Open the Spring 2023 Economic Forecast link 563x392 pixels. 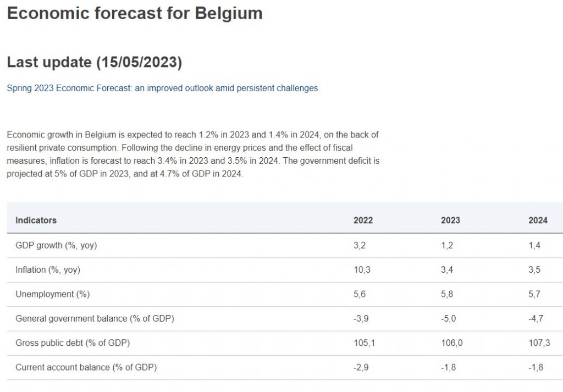[162, 88]
